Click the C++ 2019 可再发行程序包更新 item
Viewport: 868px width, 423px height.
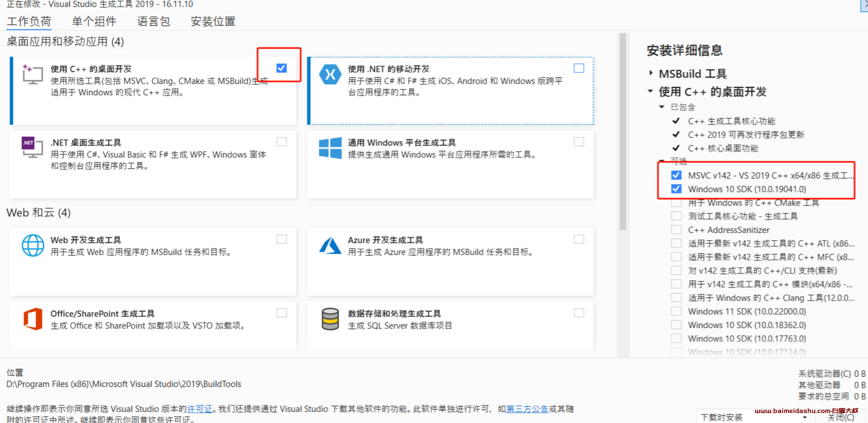(746, 134)
